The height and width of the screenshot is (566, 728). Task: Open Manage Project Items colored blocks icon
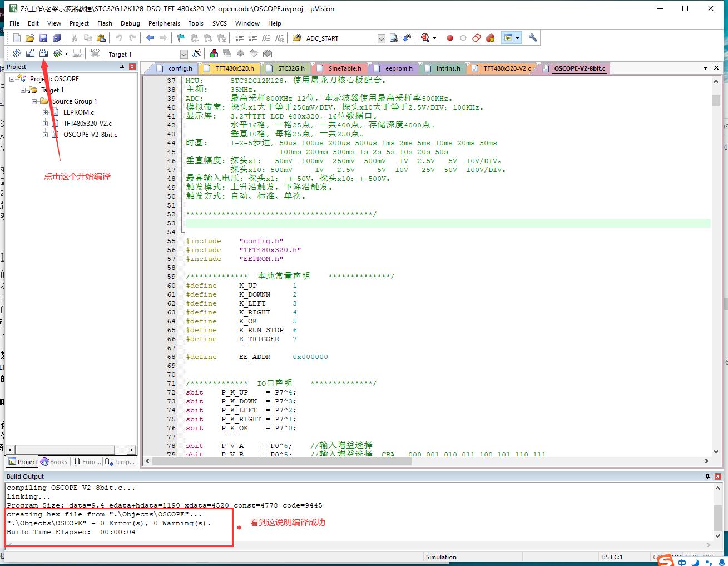(x=214, y=53)
